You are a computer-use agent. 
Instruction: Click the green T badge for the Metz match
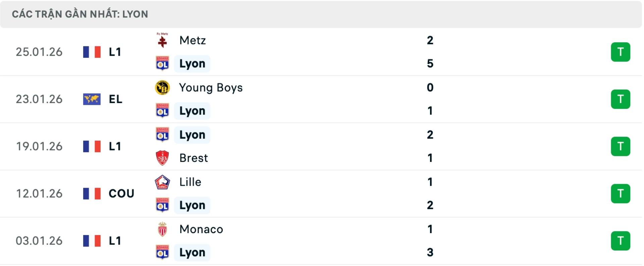pos(621,52)
